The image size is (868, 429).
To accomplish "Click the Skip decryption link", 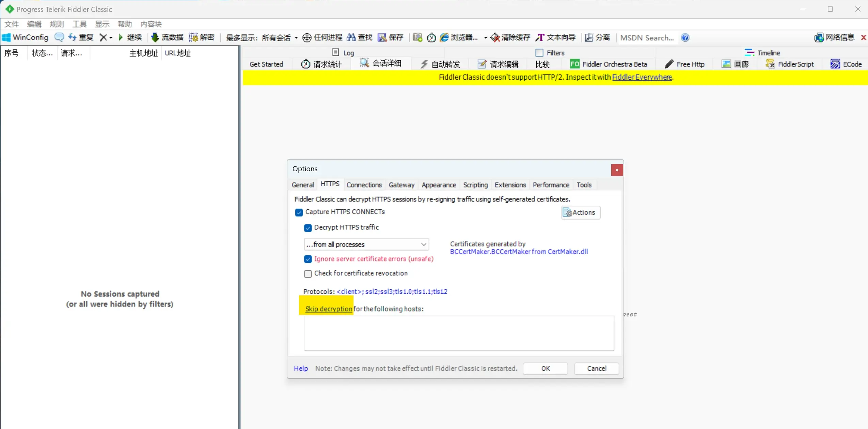I will click(x=328, y=309).
